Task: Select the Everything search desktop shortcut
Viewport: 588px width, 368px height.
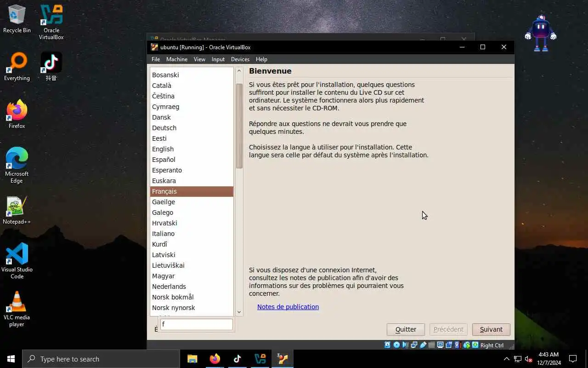Action: (x=17, y=67)
